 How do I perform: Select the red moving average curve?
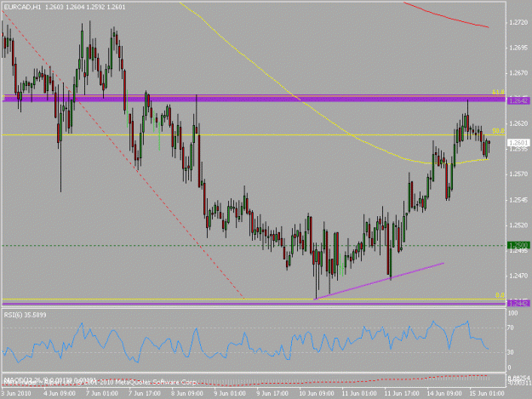click(446, 15)
